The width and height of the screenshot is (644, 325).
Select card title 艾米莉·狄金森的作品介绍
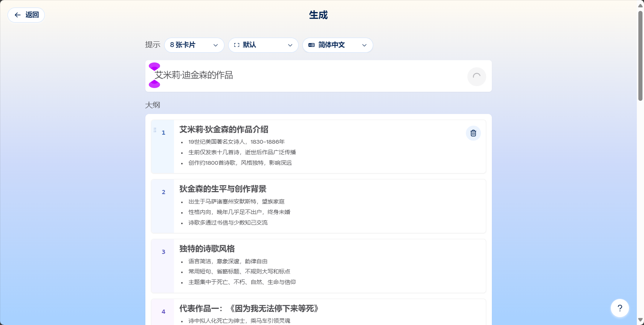point(224,129)
